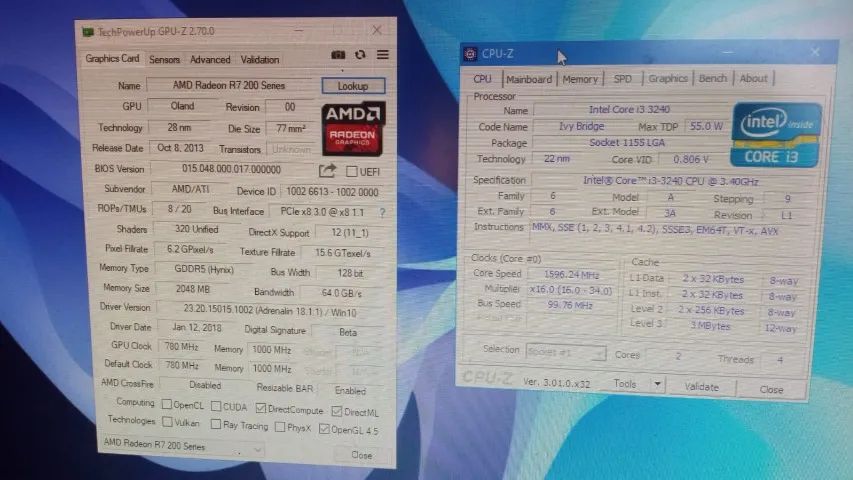The height and width of the screenshot is (480, 853).
Task: Select the CPU tab in CPU-Z
Action: point(482,78)
